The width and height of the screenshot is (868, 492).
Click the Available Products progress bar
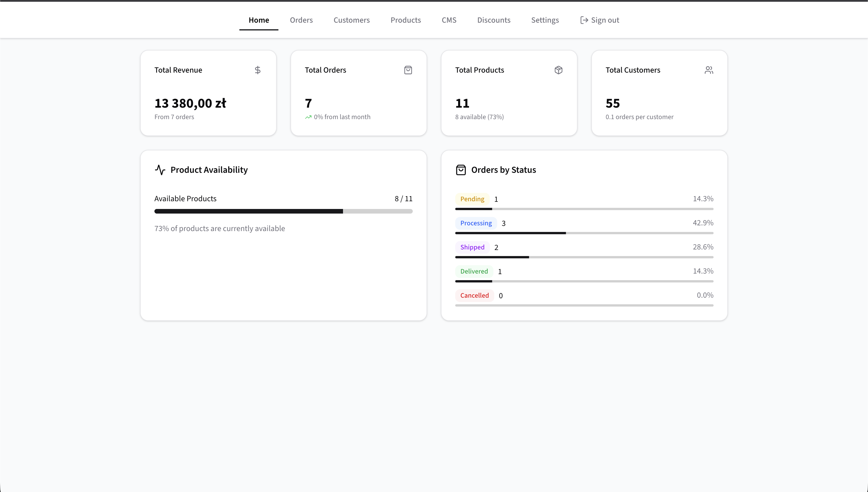[x=283, y=211]
